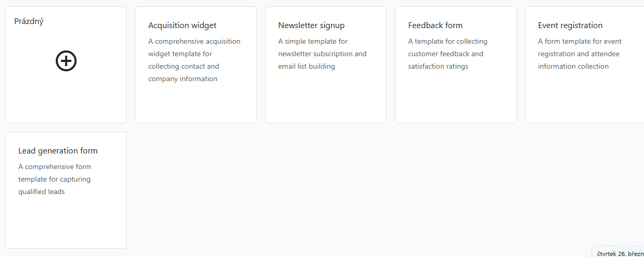This screenshot has height=257, width=644.
Task: Click the čtvrtek date tooltip
Action: [x=620, y=253]
